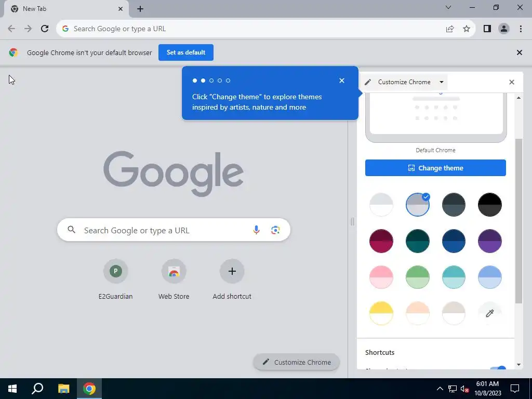This screenshot has height=399, width=532.
Task: Start voice search with microphone icon
Action: pos(256,230)
